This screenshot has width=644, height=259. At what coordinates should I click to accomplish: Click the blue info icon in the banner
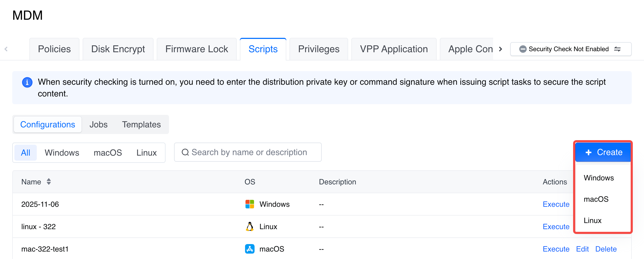pyautogui.click(x=27, y=82)
